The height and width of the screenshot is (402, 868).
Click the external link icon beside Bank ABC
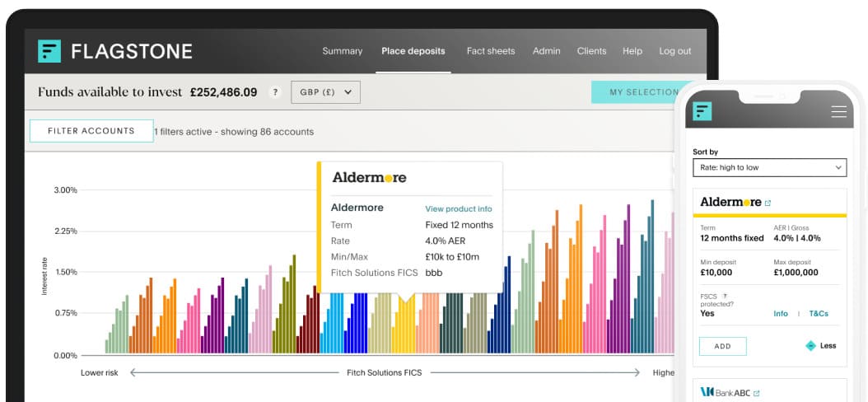tap(757, 393)
